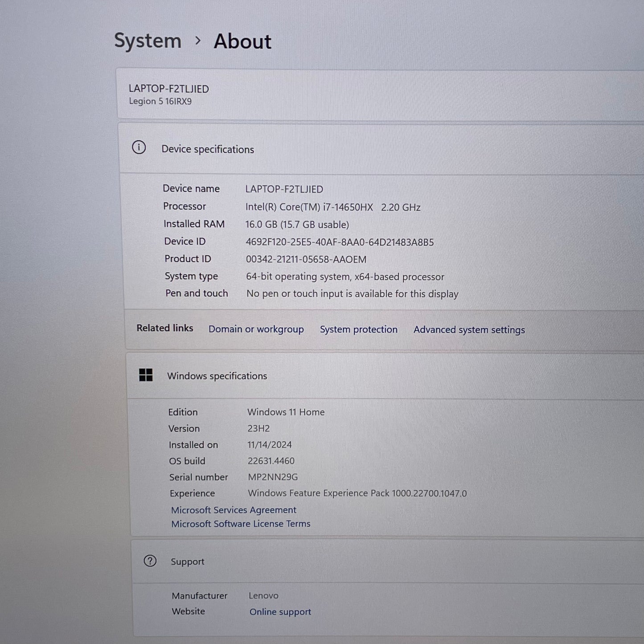Select the OS build value 22631.4460
Viewport: 644px width, 644px height.
click(x=271, y=461)
